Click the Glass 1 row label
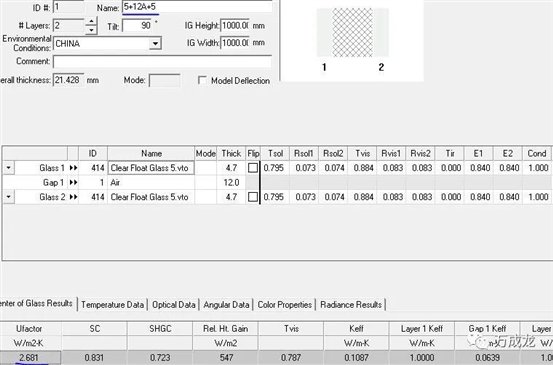This screenshot has width=553, height=365. point(52,168)
